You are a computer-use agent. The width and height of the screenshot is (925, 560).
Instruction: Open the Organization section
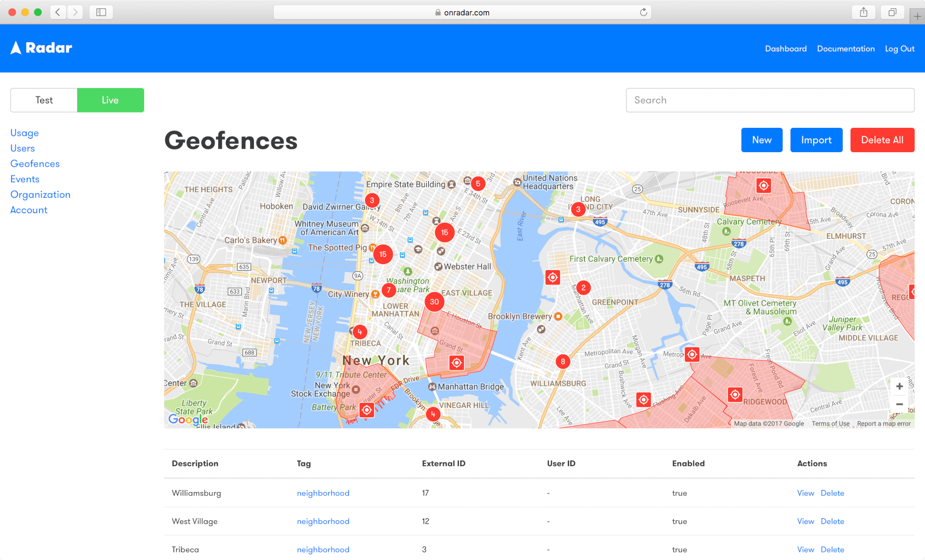pos(40,194)
